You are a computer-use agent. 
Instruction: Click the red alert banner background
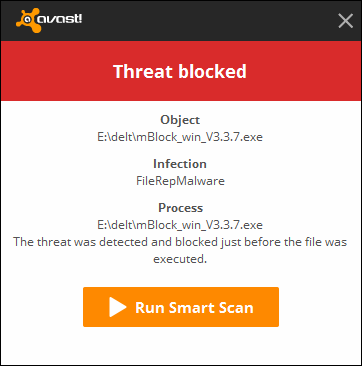point(181,71)
